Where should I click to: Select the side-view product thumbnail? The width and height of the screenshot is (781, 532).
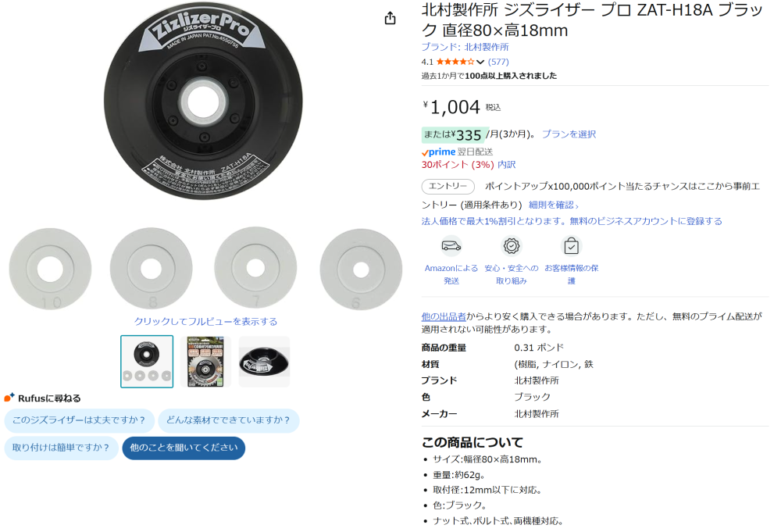coord(264,362)
